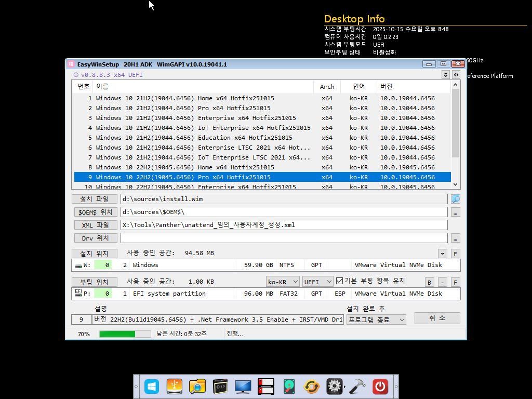This screenshot has height=399, width=532.
Task: Click the 설치 파일 button
Action: pyautogui.click(x=95, y=199)
